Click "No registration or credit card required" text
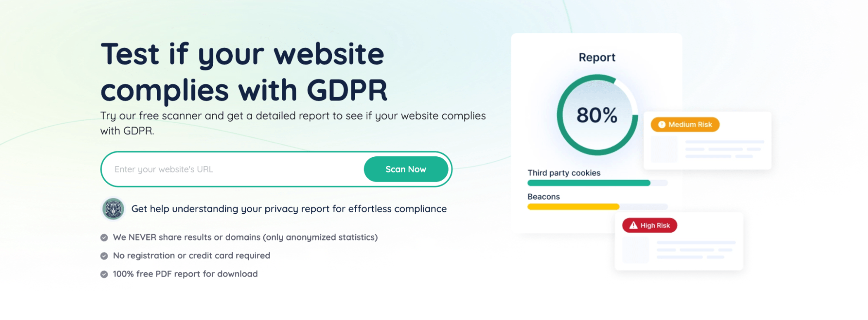The width and height of the screenshot is (868, 320). tap(191, 256)
